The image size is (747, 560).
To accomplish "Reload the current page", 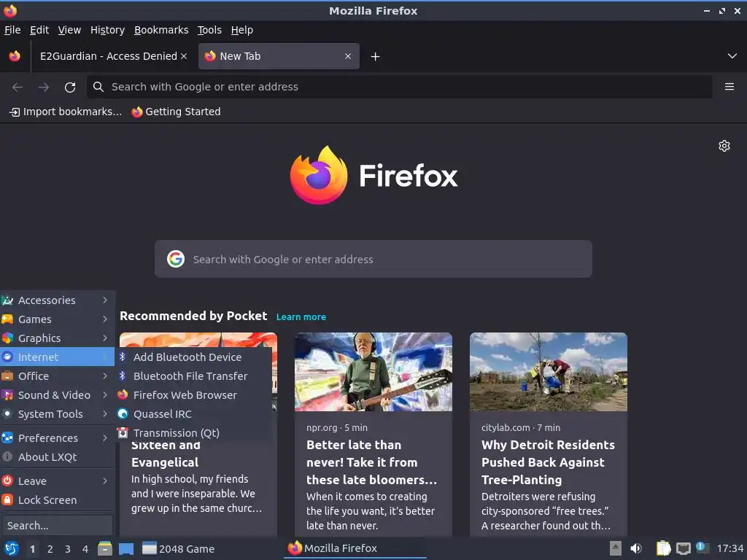I will point(70,87).
